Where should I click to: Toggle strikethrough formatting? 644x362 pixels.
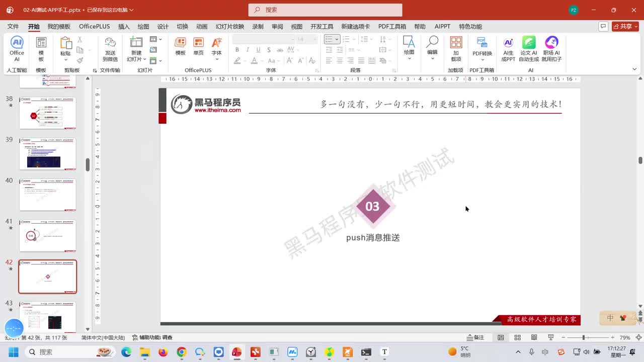click(x=279, y=50)
